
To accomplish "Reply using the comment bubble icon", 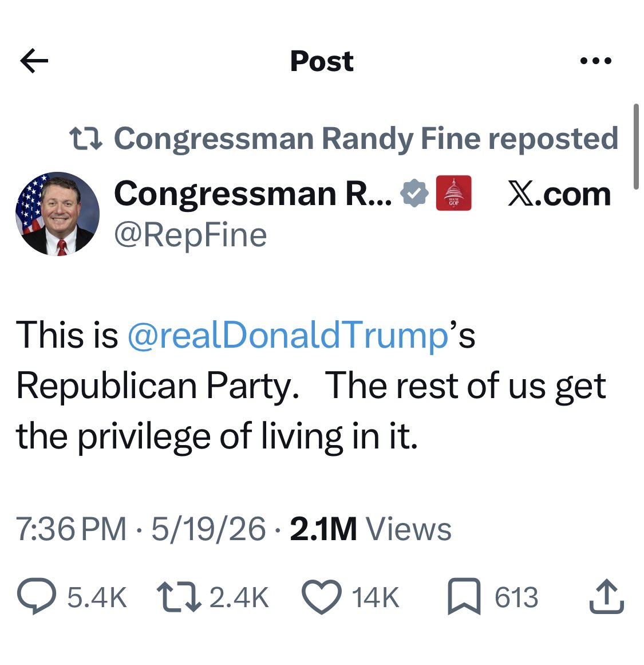I will pos(37,596).
